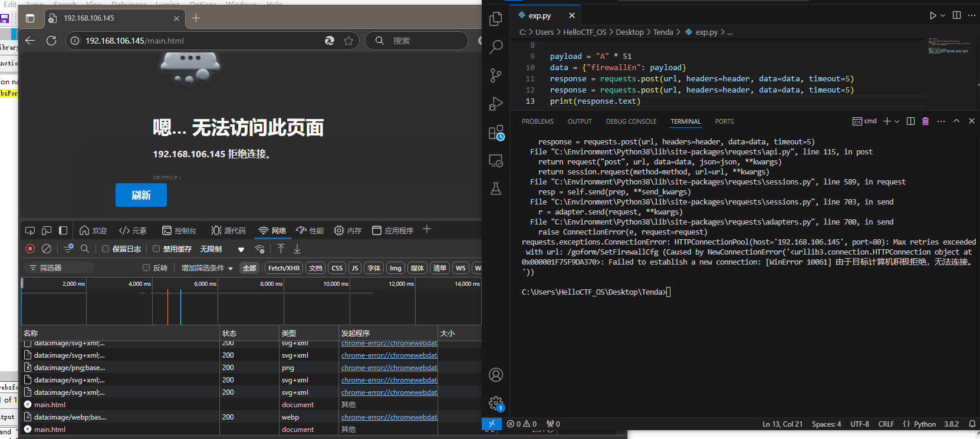
Task: Select the CSS filter chip
Action: (337, 268)
